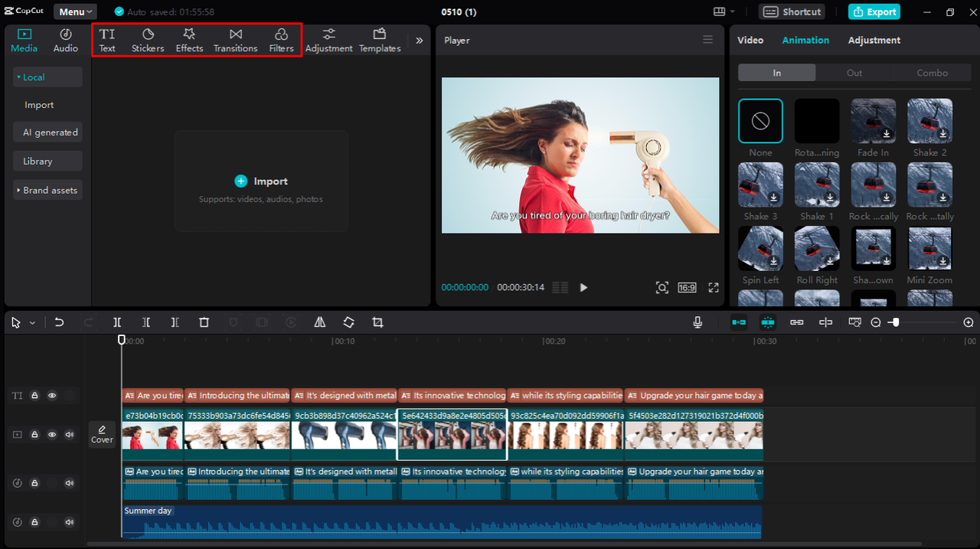Open the Adjustment tool tab
Image resolution: width=980 pixels, height=549 pixels.
point(328,40)
